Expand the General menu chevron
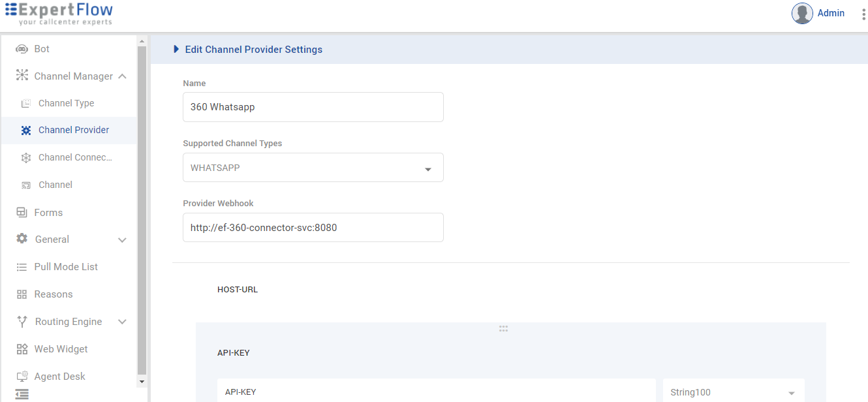Screen dimensions: 868x402 (122, 240)
